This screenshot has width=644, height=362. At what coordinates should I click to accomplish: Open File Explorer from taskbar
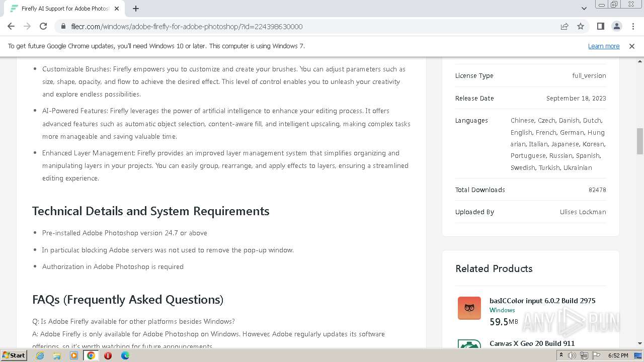pos(57,355)
